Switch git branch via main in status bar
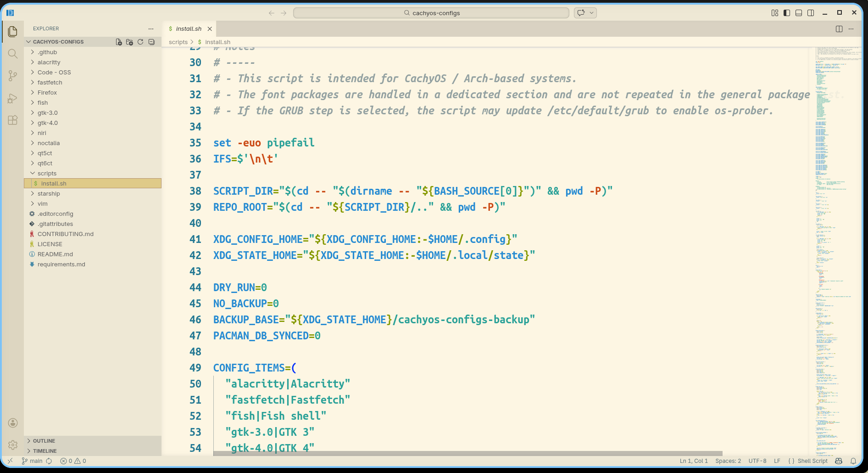Screen dimensions: 868x473 [x=32, y=461]
